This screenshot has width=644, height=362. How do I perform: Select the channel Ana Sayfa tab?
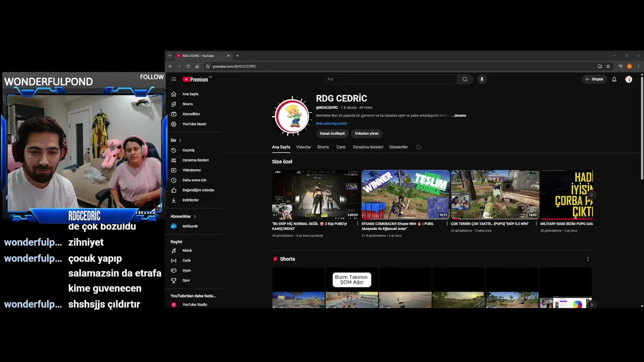(281, 147)
